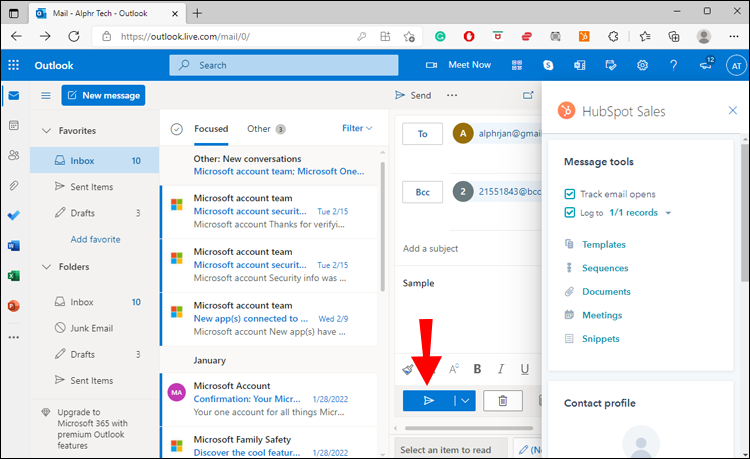
Task: Open email 'New app(s) connected to ...'
Action: (x=269, y=318)
